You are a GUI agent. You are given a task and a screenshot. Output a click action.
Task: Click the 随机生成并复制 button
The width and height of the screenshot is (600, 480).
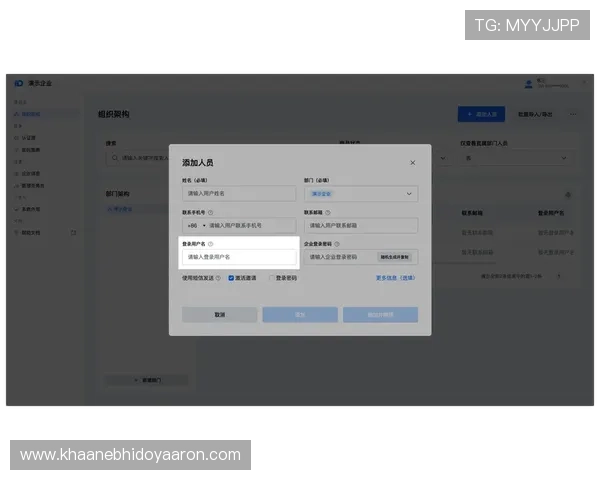(x=394, y=257)
